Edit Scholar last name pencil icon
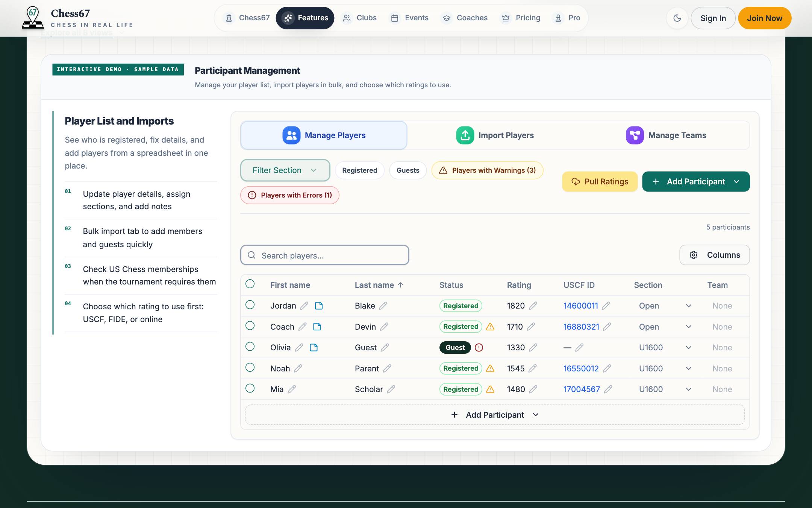 pyautogui.click(x=391, y=389)
